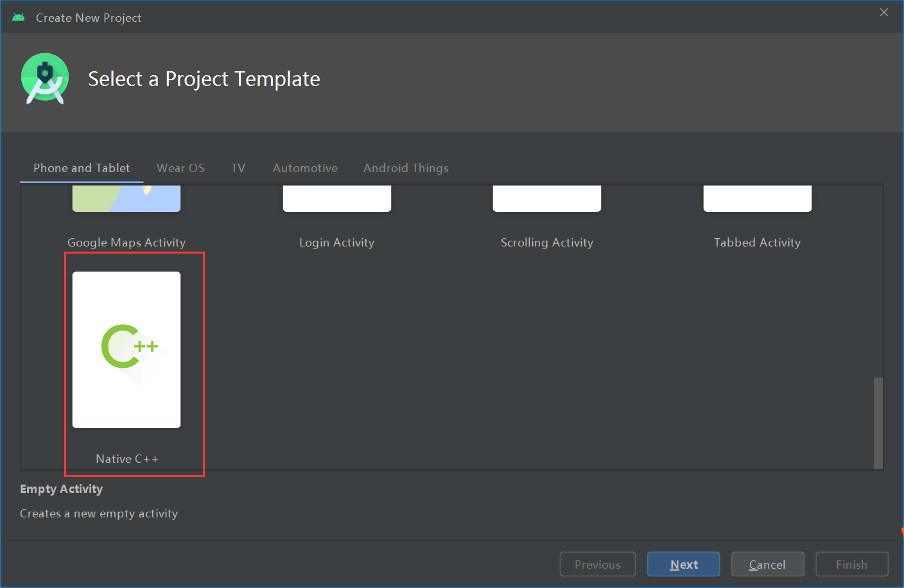Click the Next button
Viewport: 904px width, 588px height.
tap(684, 564)
